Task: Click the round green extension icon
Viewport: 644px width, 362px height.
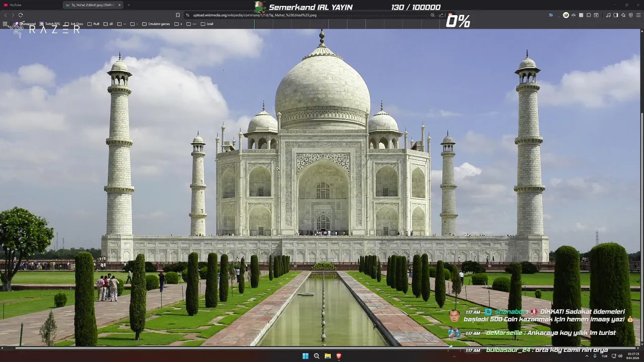Action: [x=566, y=15]
